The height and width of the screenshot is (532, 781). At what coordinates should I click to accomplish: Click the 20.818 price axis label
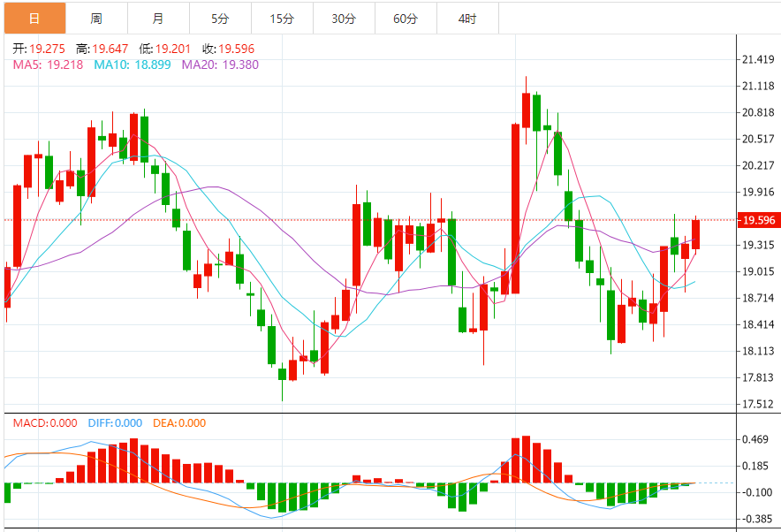[758, 112]
